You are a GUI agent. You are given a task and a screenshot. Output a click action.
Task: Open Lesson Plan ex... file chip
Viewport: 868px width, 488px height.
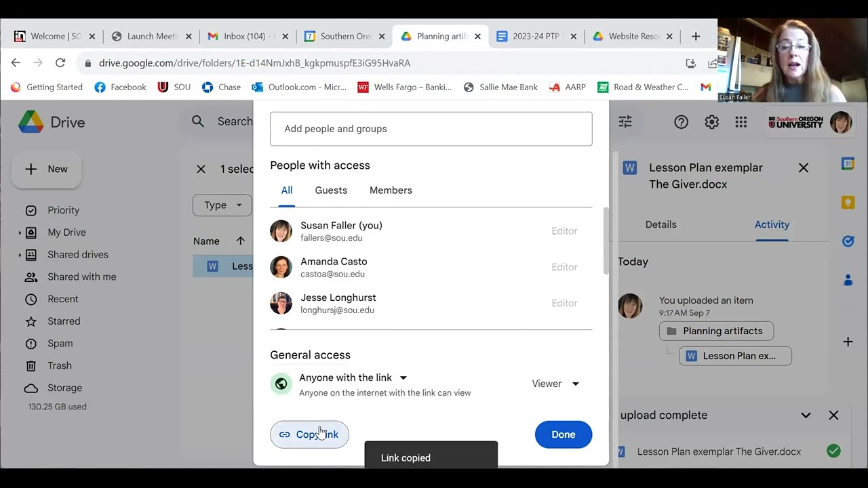coord(735,356)
